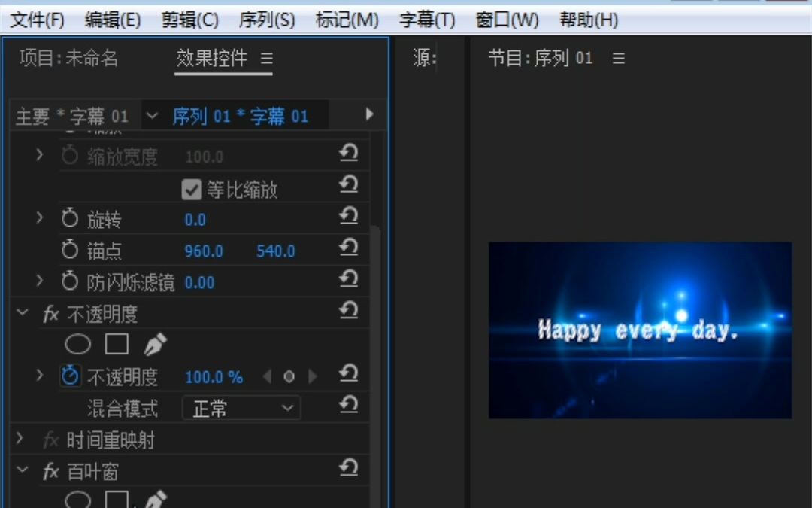Click the pen mask tool under 百叶窗
The width and height of the screenshot is (812, 508).
point(155,499)
